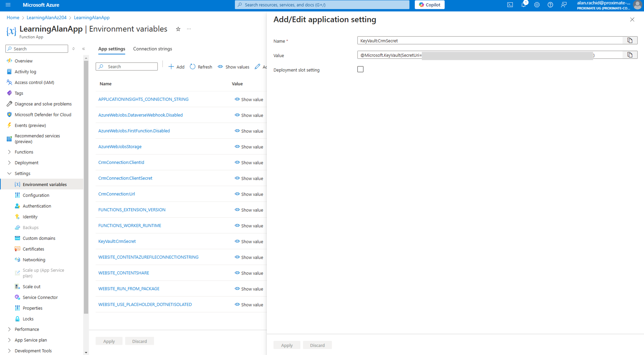Image resolution: width=644 pixels, height=355 pixels.
Task: Enable Deployment slot setting checkbox
Action: coord(360,69)
